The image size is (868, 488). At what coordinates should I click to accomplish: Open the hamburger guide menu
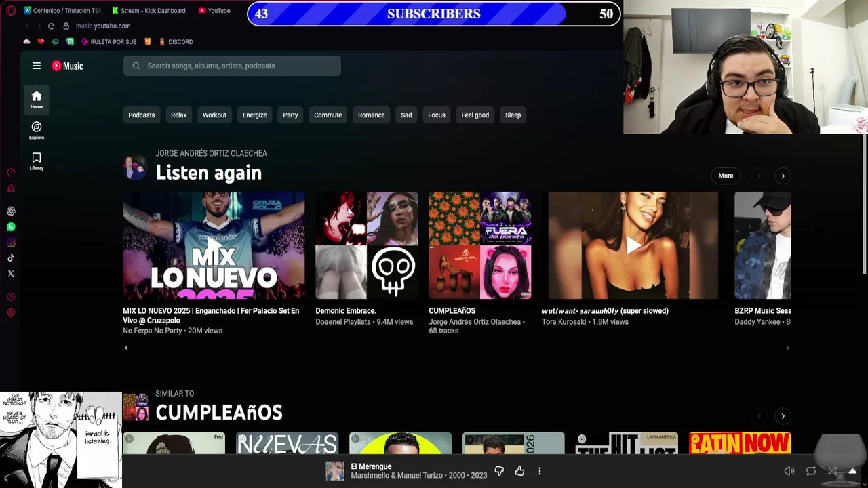pyautogui.click(x=37, y=66)
